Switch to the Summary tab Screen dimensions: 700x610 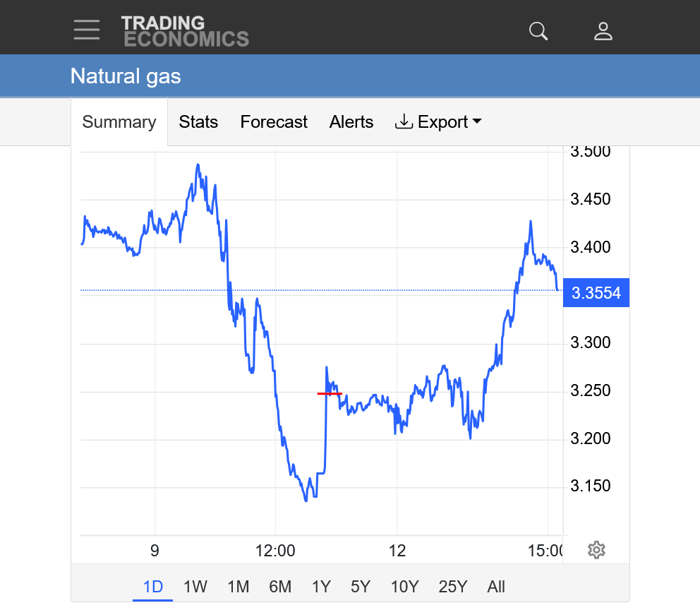(119, 122)
